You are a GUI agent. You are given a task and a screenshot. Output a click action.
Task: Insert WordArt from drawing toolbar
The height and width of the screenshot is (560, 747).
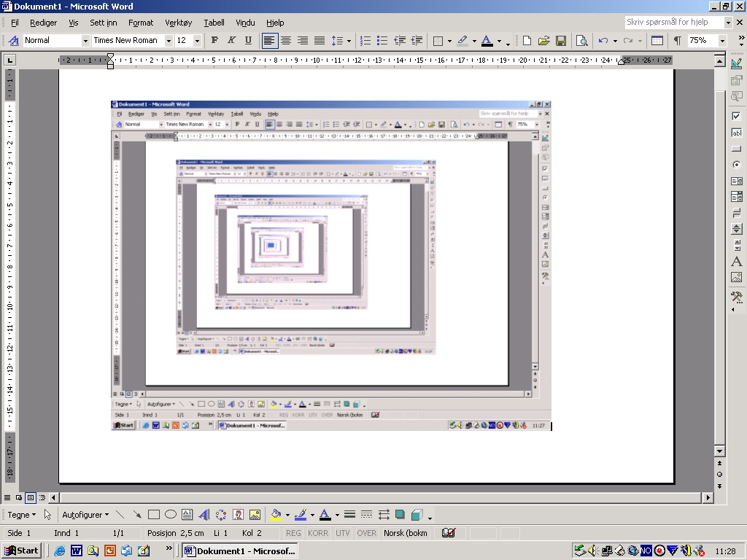coord(204,515)
